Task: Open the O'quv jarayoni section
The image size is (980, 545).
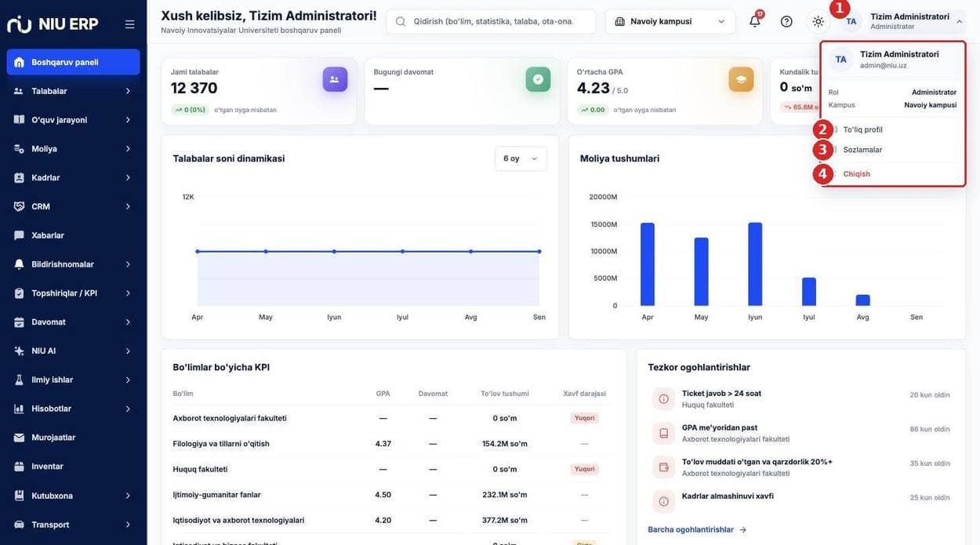Action: [74, 120]
